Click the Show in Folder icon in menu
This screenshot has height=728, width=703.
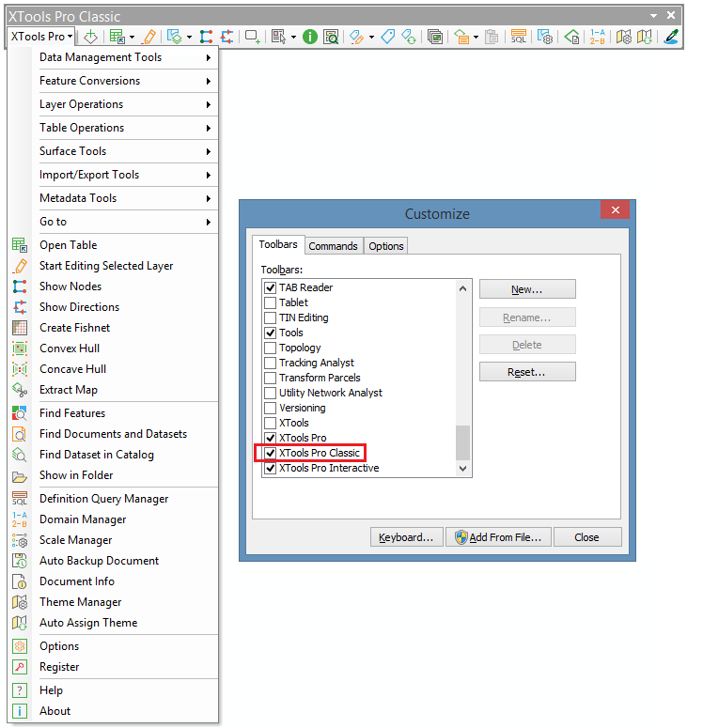coord(20,476)
